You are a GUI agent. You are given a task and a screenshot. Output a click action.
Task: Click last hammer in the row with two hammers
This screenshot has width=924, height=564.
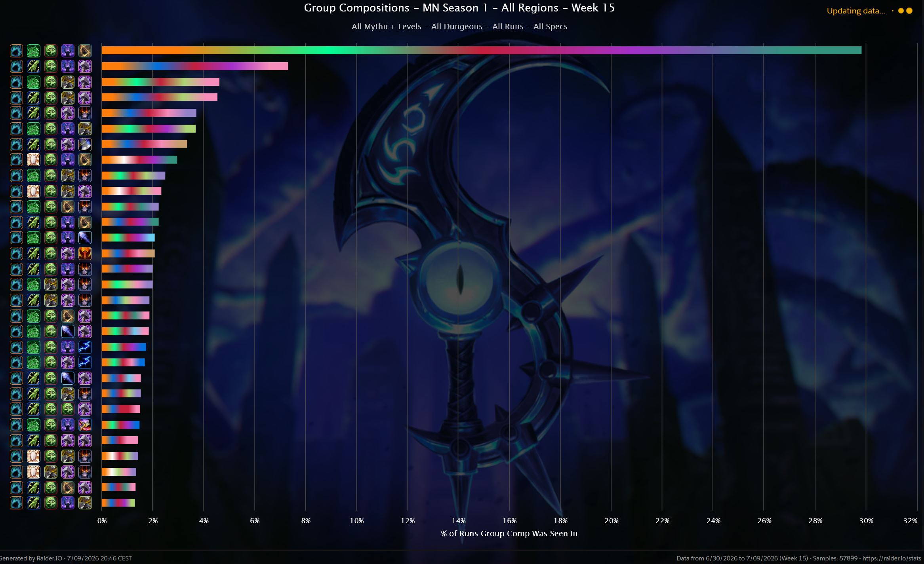[x=85, y=441]
